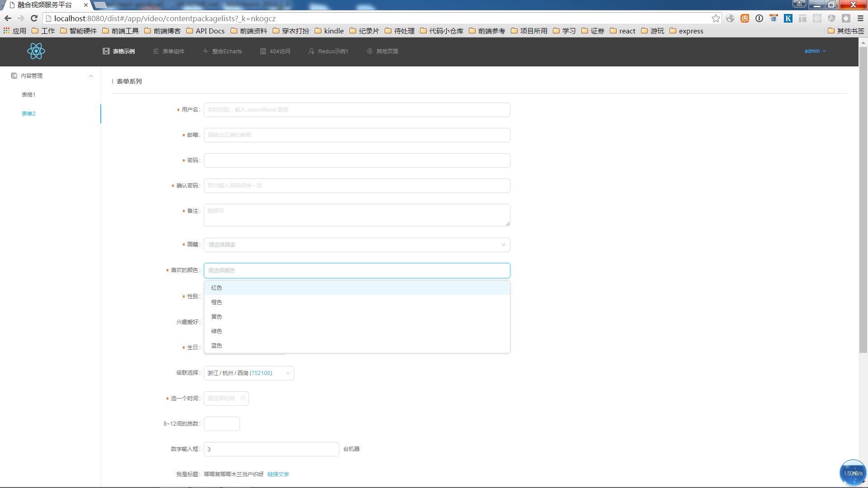868x488 pixels.
Task: Reload the page with the refresh icon
Action: 34,19
